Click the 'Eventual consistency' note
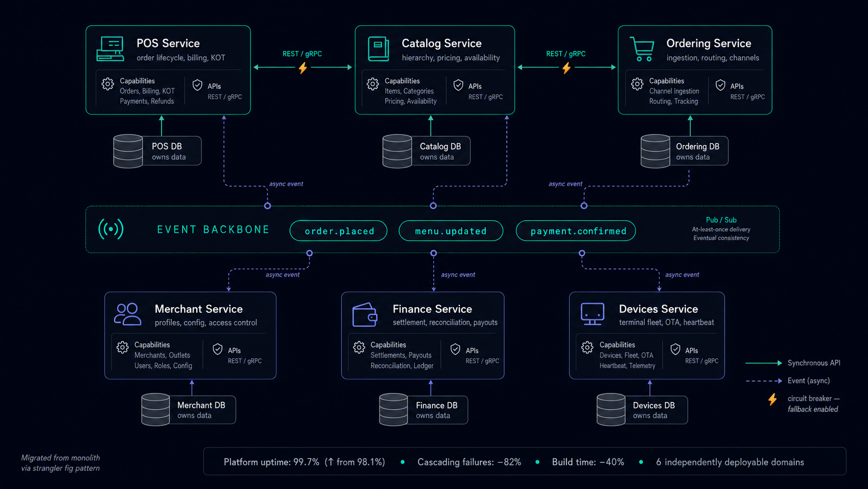Image resolution: width=868 pixels, height=489 pixels. point(721,238)
